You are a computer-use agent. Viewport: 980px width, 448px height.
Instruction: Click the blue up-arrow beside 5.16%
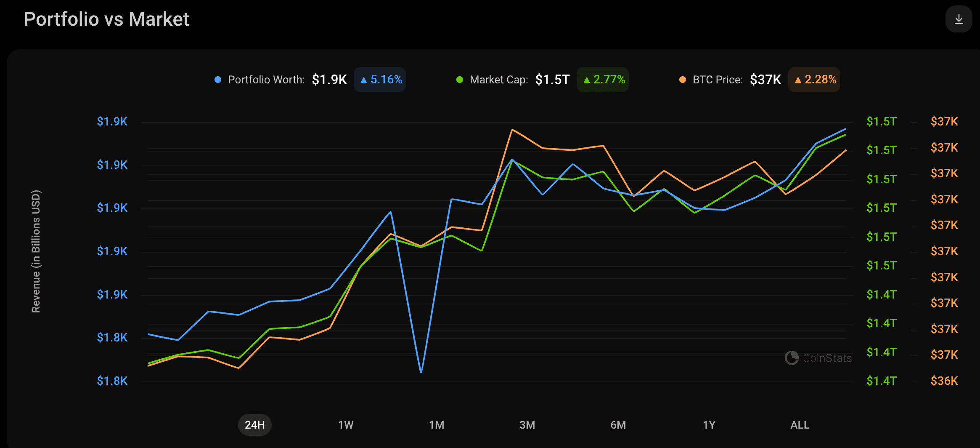(364, 80)
